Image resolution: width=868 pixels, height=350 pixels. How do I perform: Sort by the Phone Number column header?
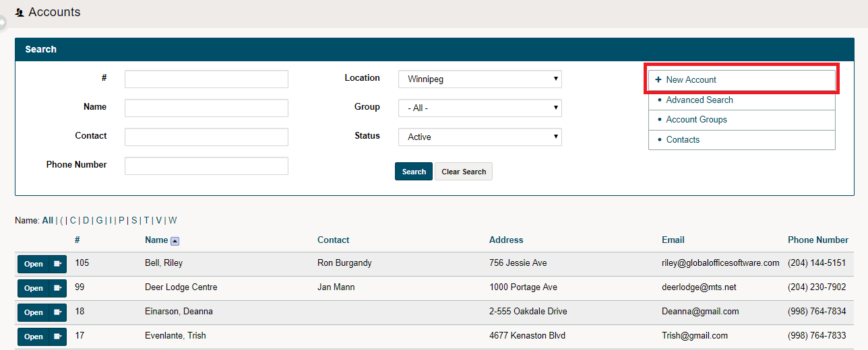818,240
